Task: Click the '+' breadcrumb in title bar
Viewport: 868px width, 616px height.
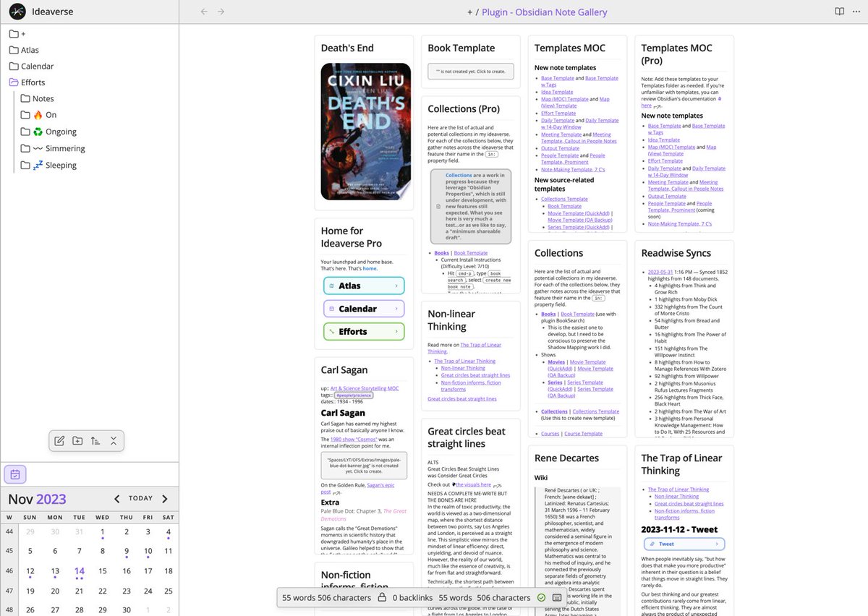Action: 470,12
